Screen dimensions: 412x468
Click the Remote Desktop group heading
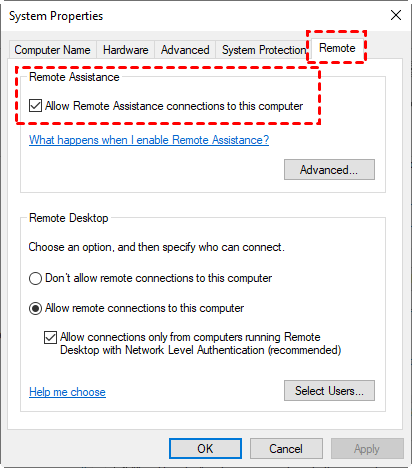[x=69, y=218]
